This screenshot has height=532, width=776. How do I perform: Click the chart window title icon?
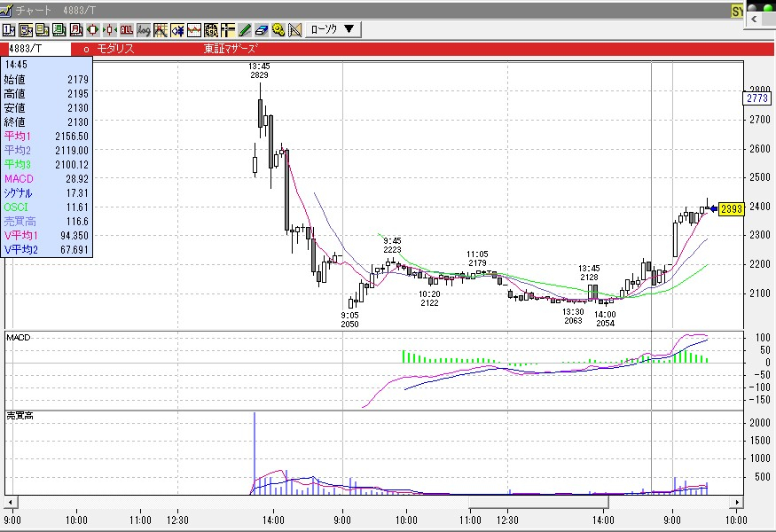pos(6,10)
